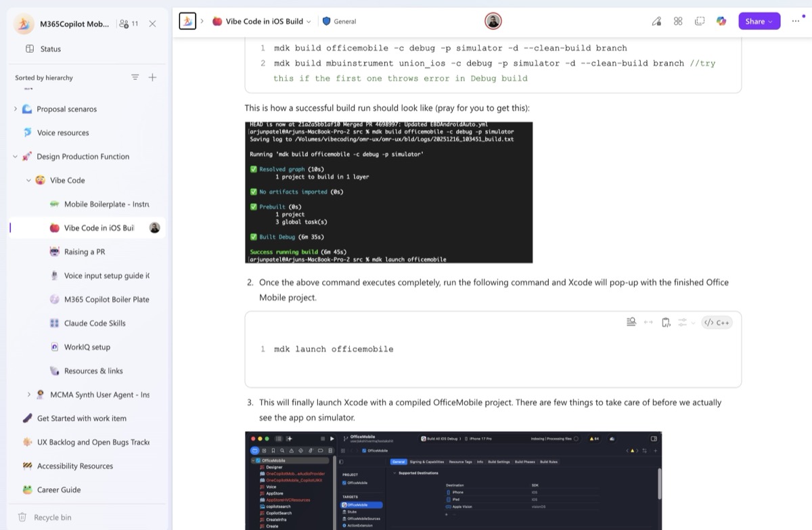Viewport: 812px width, 530px height.
Task: Click the Accessibility Resources striped icon
Action: [x=27, y=466]
